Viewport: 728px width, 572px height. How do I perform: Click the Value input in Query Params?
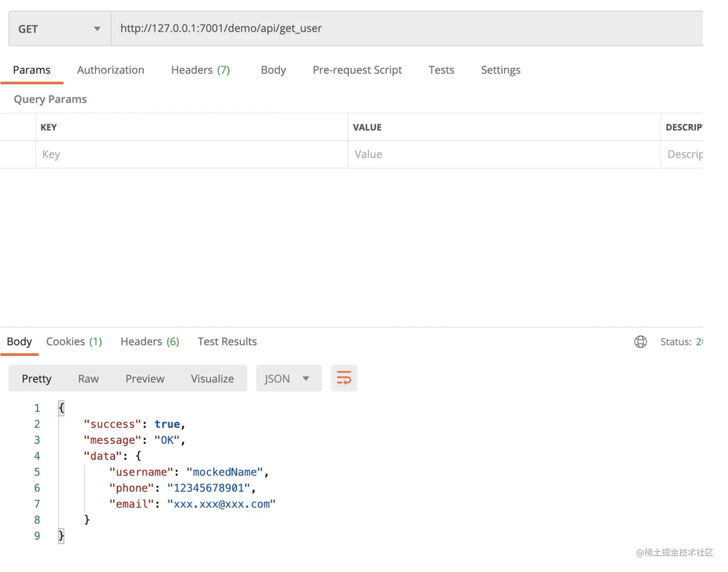tap(504, 154)
